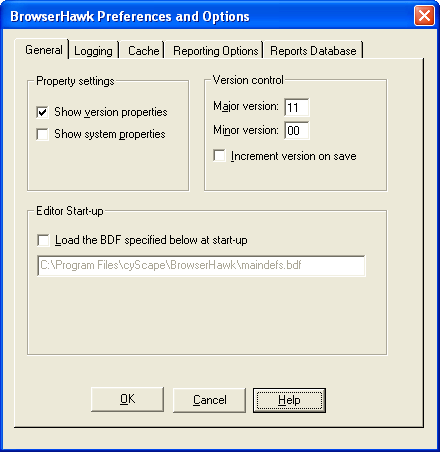This screenshot has width=440, height=452.
Task: Enable Load the BDF at start-up checkbox
Action: (x=43, y=240)
